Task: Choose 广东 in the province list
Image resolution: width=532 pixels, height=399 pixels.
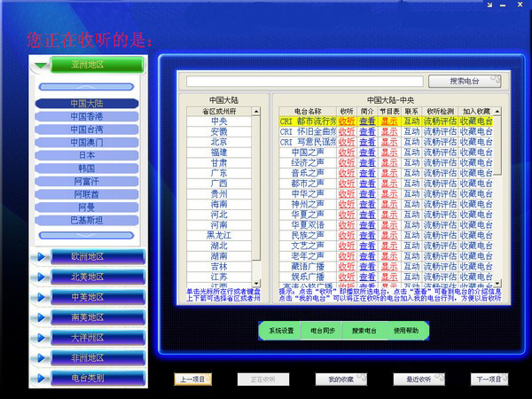Action: (219, 174)
